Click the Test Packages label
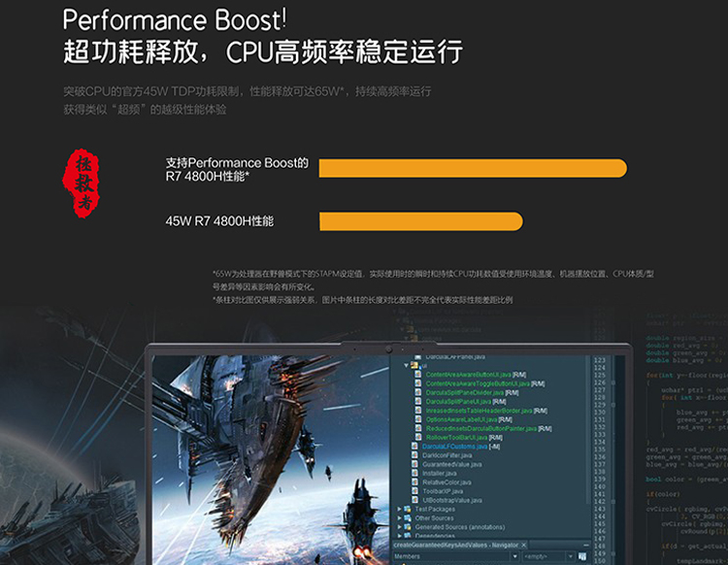This screenshot has height=565, width=728. [435, 510]
